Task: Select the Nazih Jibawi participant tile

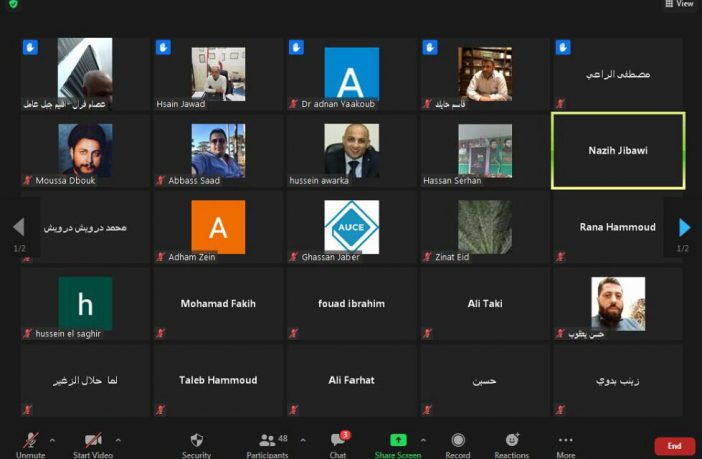Action: (x=618, y=151)
